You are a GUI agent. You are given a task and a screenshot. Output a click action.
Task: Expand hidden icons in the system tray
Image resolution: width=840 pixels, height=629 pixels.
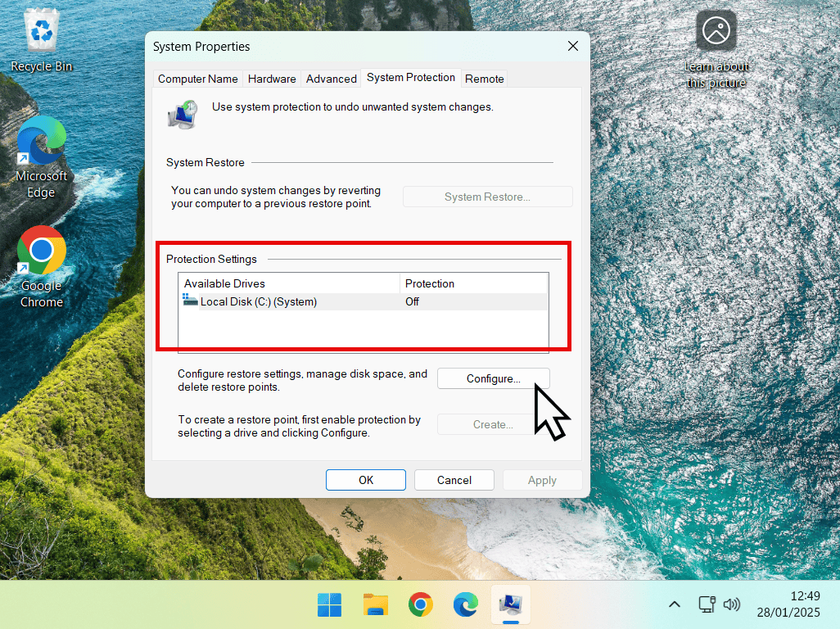674,604
